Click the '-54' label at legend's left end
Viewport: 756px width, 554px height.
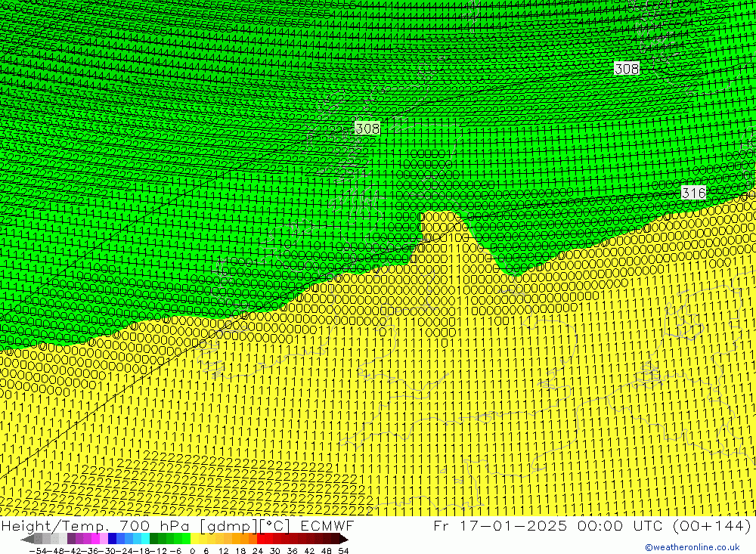tap(39, 551)
